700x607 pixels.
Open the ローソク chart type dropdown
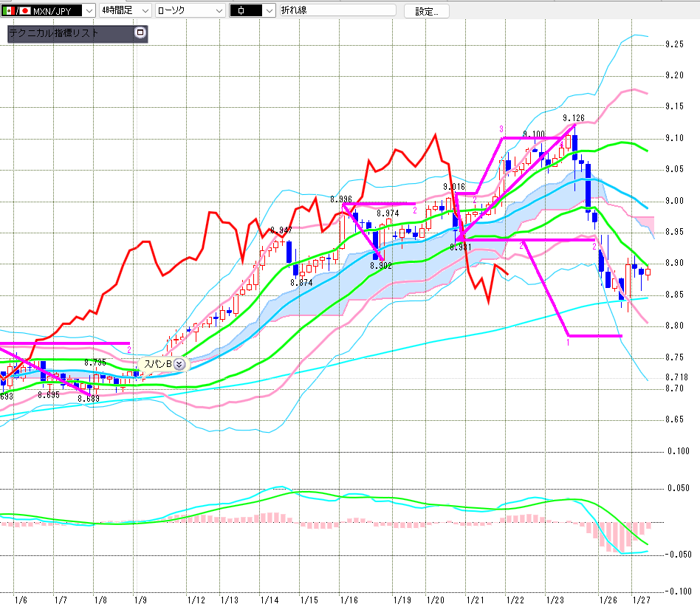pyautogui.click(x=219, y=11)
